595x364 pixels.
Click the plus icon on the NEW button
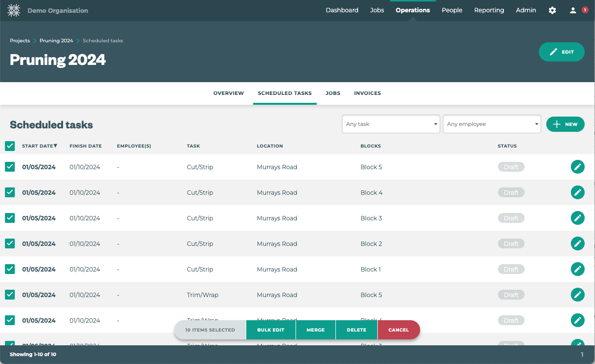557,124
